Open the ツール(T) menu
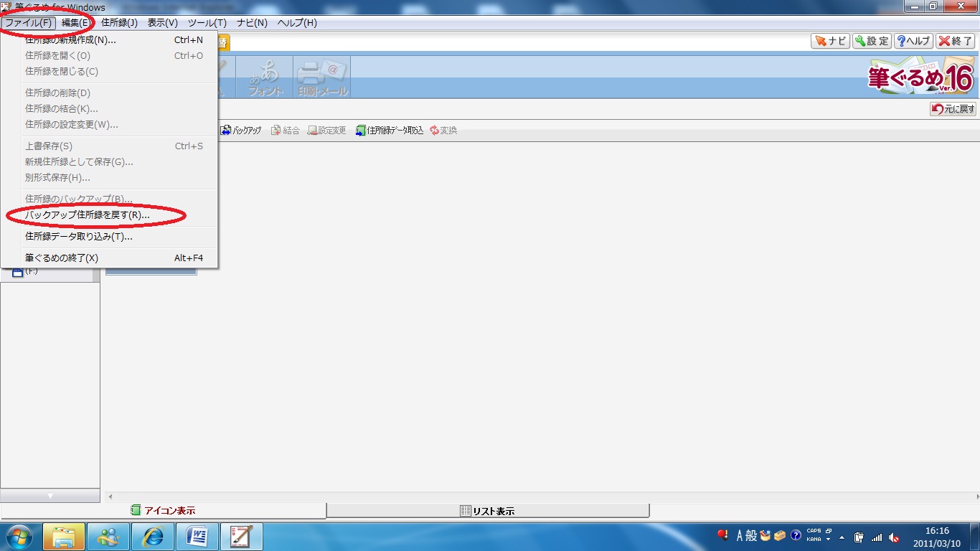This screenshot has width=980, height=551. [x=207, y=23]
